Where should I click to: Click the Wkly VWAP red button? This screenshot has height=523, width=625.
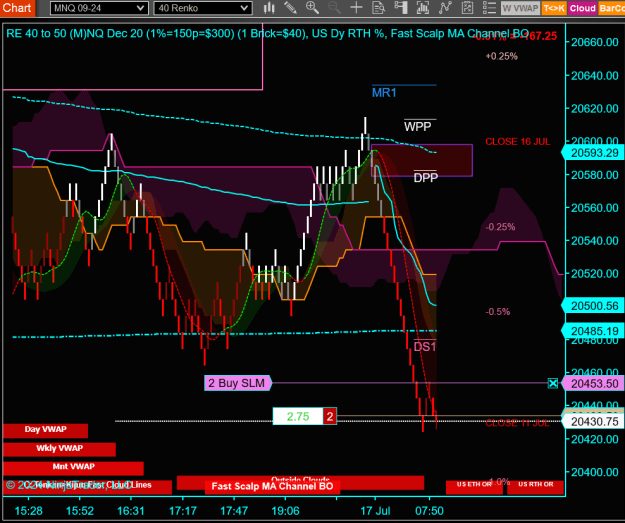coord(59,449)
